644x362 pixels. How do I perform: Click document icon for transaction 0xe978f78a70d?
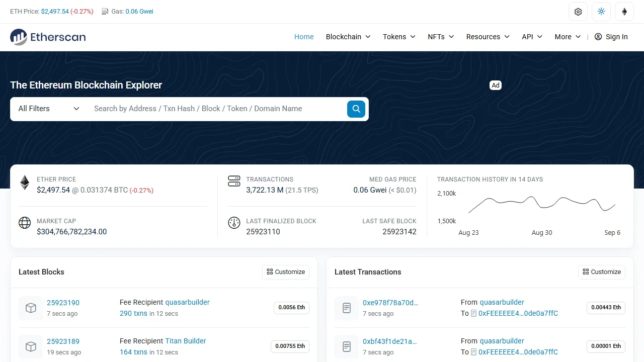(347, 308)
